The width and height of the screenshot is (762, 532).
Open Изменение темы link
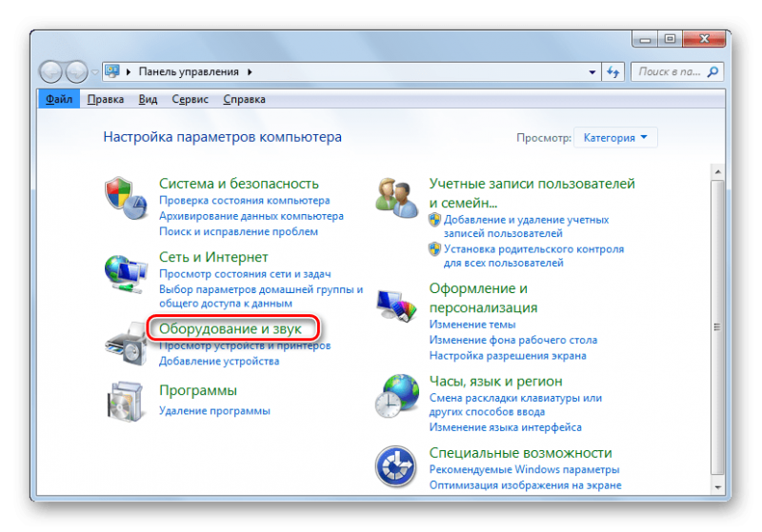click(472, 325)
